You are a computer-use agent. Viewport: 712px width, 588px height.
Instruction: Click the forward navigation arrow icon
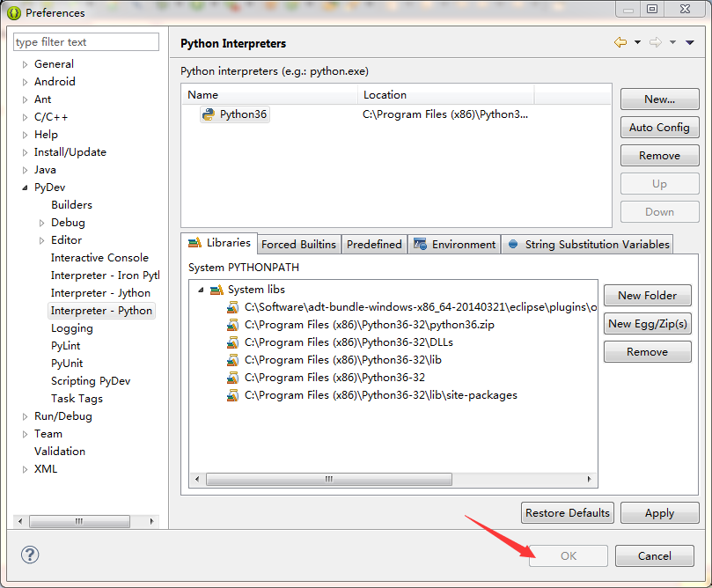[x=656, y=42]
